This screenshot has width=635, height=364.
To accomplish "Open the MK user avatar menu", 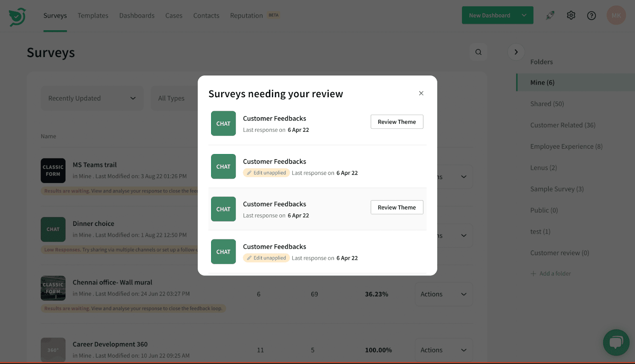I will [x=616, y=15].
